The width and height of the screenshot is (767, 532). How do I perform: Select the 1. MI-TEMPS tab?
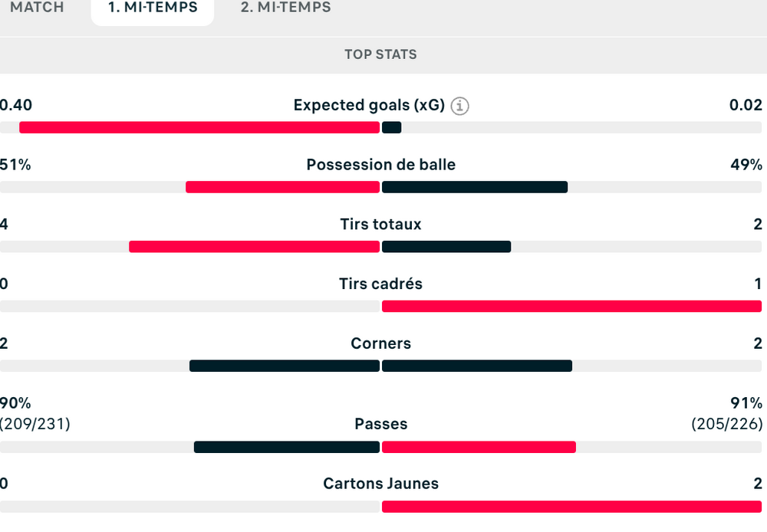click(153, 8)
